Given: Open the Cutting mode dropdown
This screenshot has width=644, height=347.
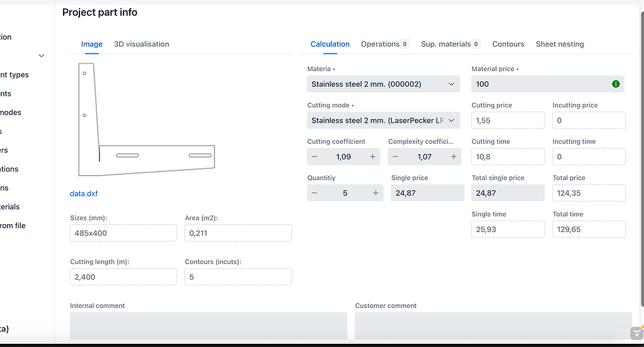Looking at the screenshot, I should (383, 120).
